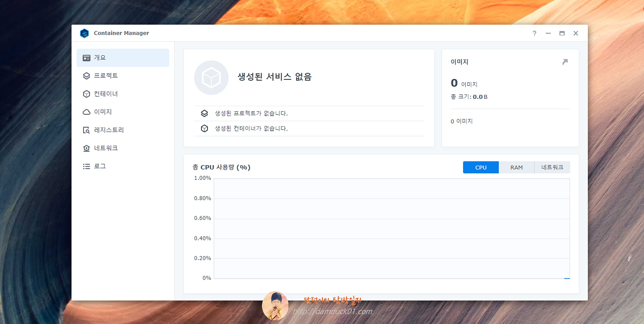Click the Container Manager app logo
This screenshot has height=324, width=644.
click(85, 33)
